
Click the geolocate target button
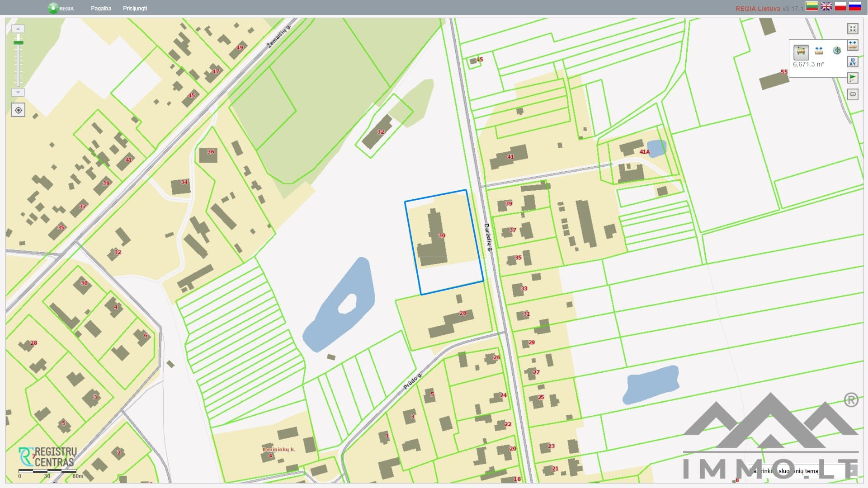(x=18, y=110)
